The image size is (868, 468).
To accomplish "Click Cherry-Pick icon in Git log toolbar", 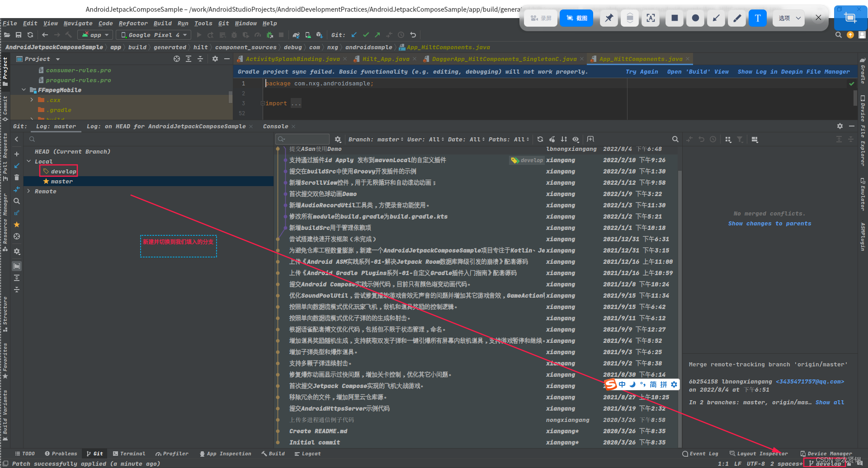I will pyautogui.click(x=552, y=139).
